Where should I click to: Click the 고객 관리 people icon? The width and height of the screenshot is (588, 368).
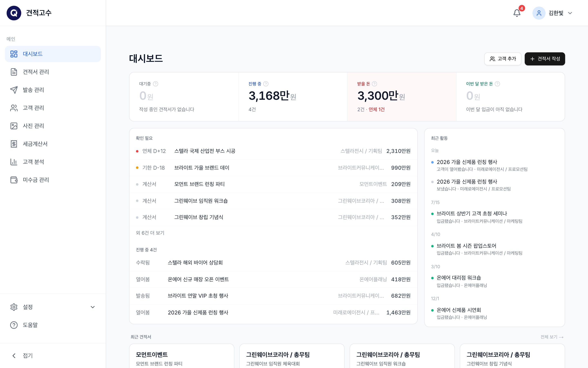[14, 108]
